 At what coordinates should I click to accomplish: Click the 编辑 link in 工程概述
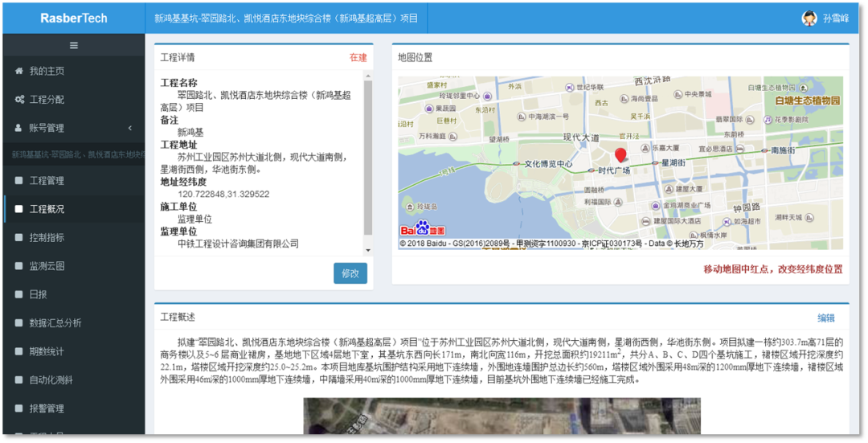pyautogui.click(x=826, y=318)
